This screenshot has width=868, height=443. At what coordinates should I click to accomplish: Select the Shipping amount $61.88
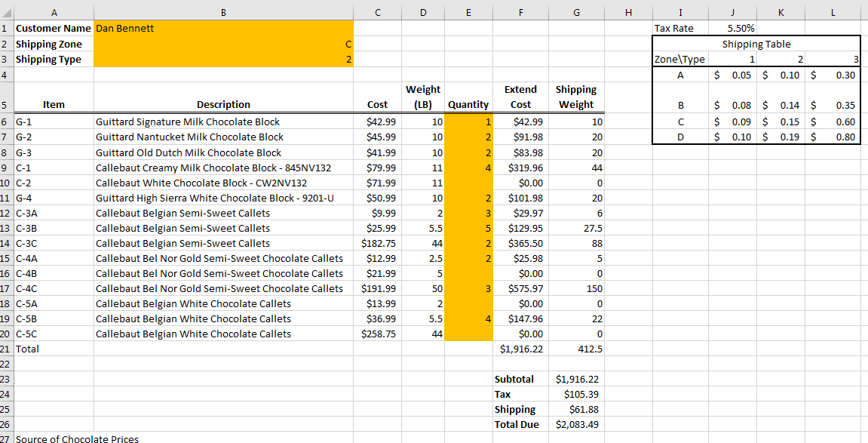pyautogui.click(x=577, y=409)
